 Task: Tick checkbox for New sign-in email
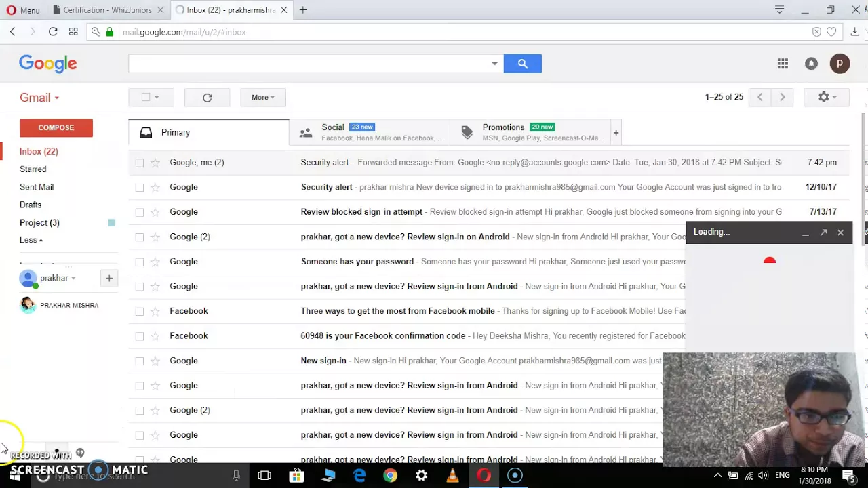[x=140, y=361]
